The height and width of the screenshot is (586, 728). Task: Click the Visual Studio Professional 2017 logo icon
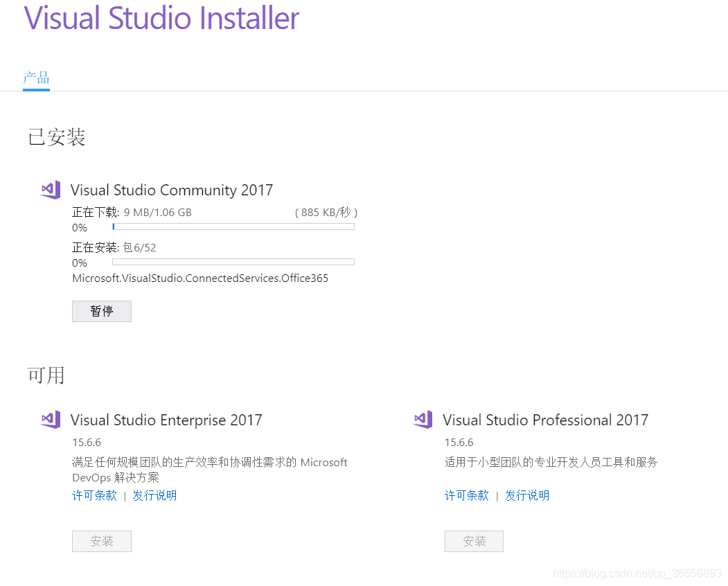pos(423,419)
